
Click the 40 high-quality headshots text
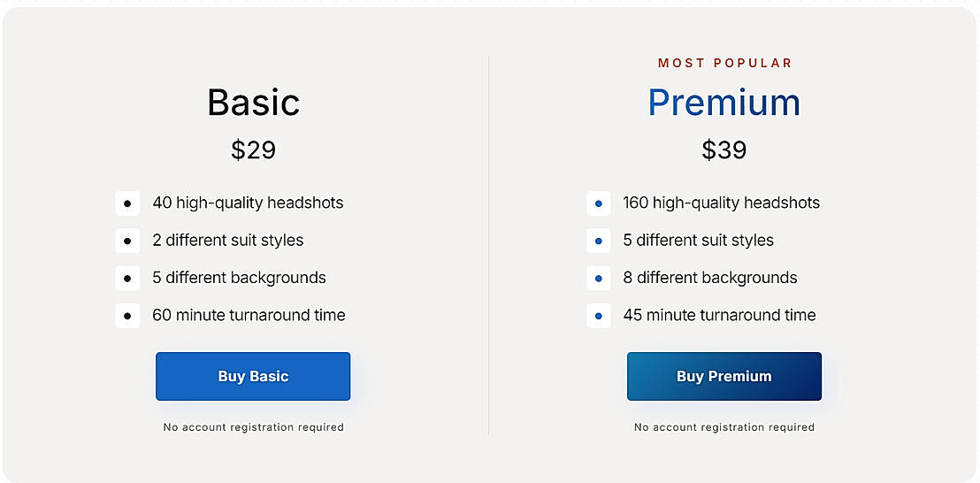[248, 203]
